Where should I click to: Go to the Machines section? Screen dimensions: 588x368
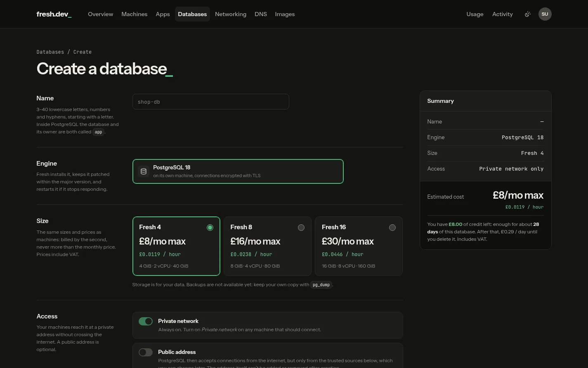(134, 14)
